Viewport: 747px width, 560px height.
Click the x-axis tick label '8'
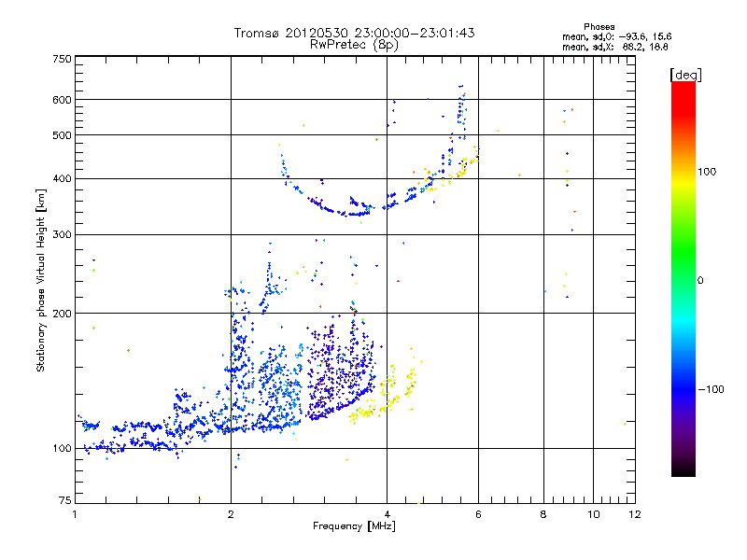click(x=543, y=514)
